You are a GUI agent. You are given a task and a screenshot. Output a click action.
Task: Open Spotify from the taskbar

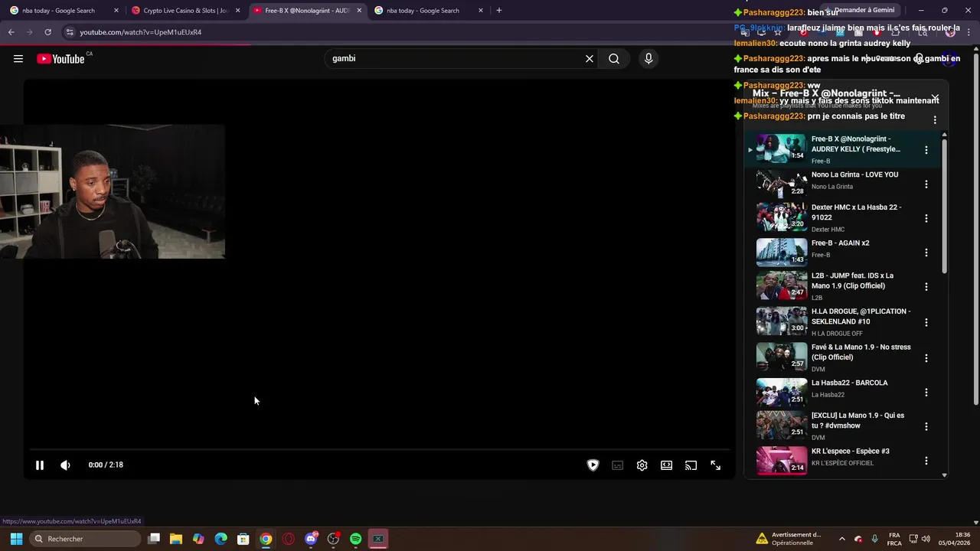point(356,539)
